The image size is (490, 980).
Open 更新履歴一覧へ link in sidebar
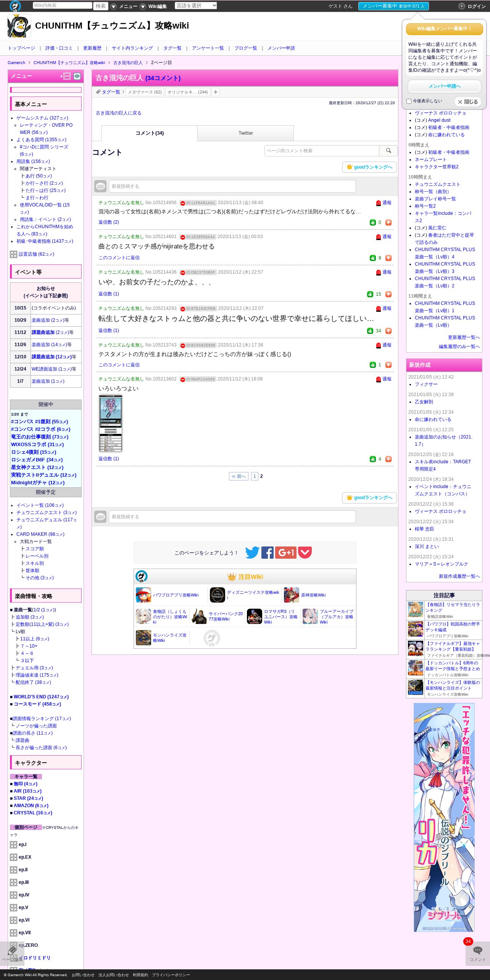point(464,337)
